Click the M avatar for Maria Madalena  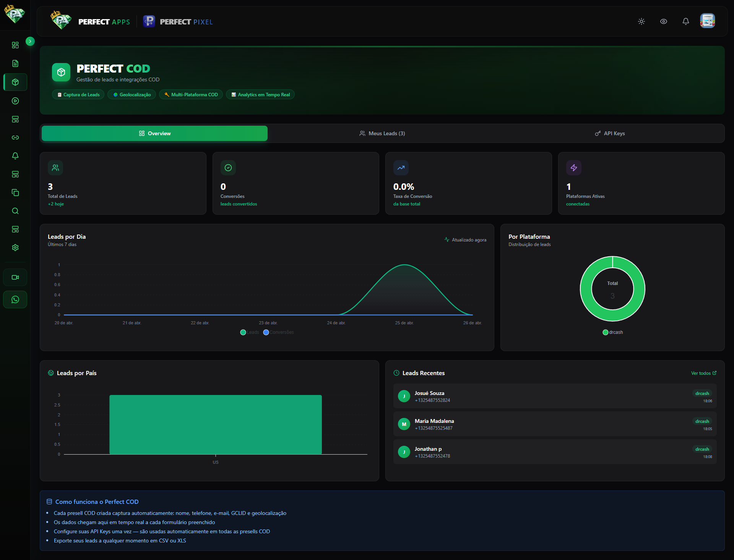[404, 424]
